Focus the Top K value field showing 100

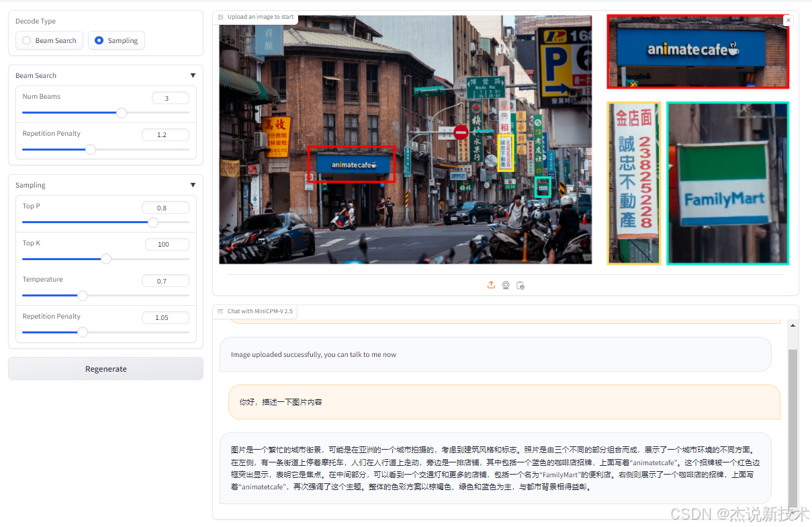(167, 244)
